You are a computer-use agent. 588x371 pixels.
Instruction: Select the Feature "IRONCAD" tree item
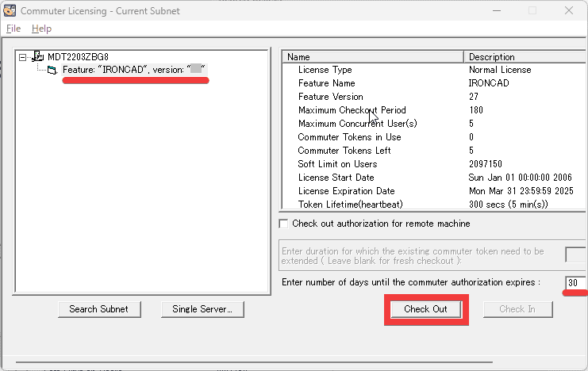point(134,70)
